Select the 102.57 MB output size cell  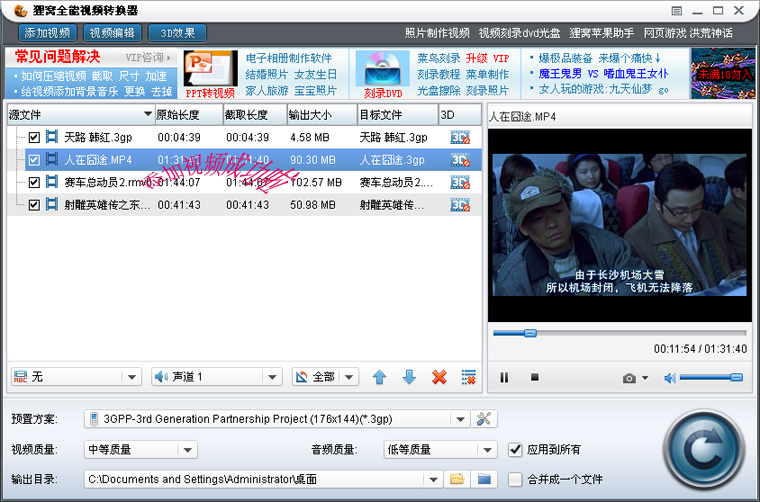point(316,183)
